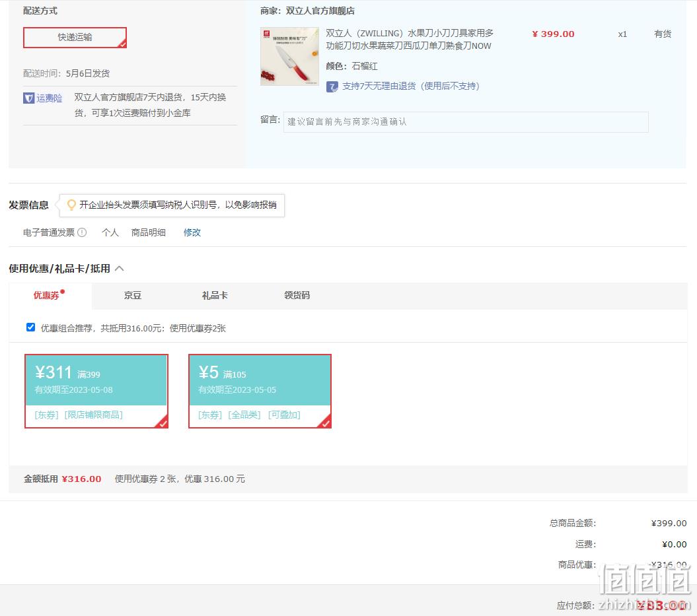Click the 有货 stock status text
The image size is (697, 616).
coord(663,34)
